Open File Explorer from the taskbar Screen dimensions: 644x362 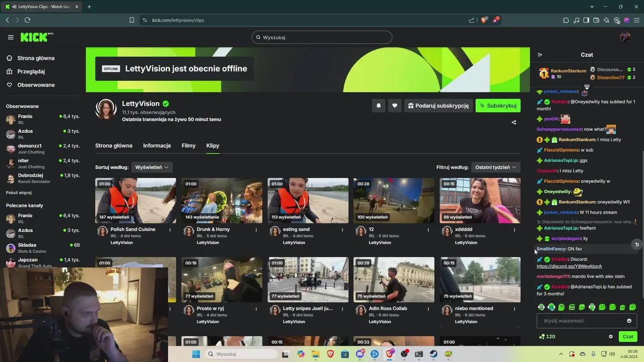pyautogui.click(x=315, y=354)
